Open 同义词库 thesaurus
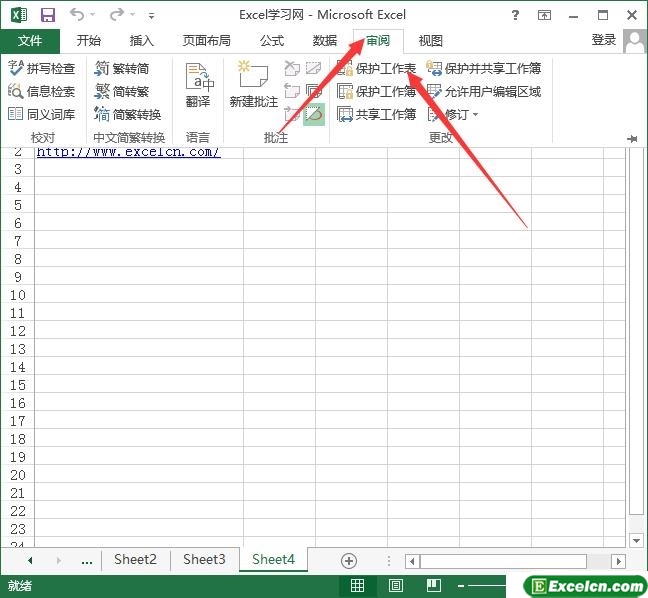 point(41,114)
